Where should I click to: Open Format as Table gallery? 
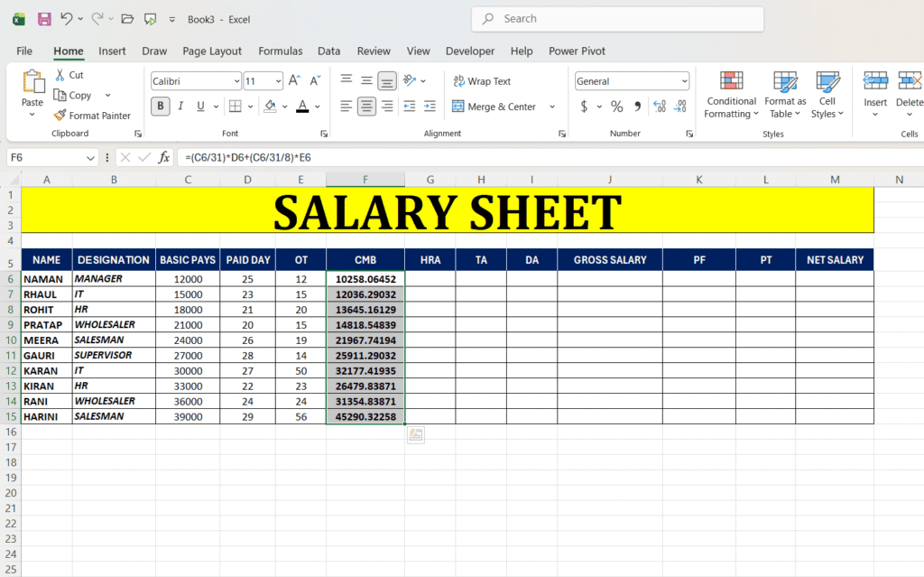point(785,95)
